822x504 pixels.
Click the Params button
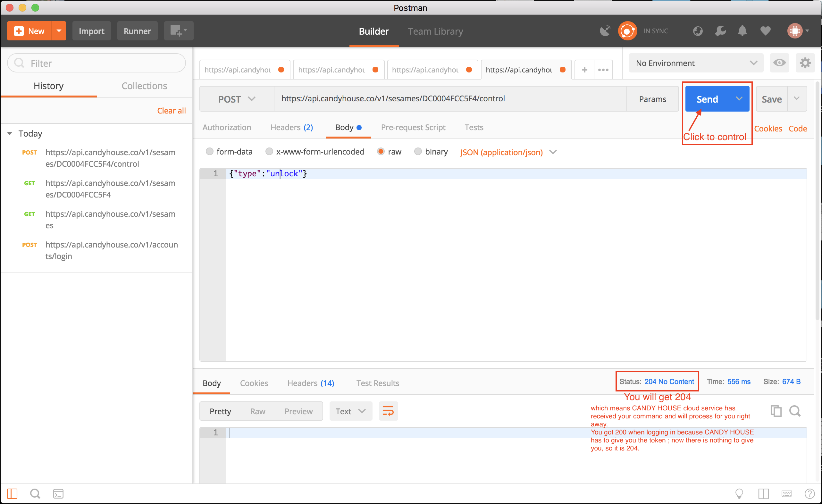pos(652,99)
